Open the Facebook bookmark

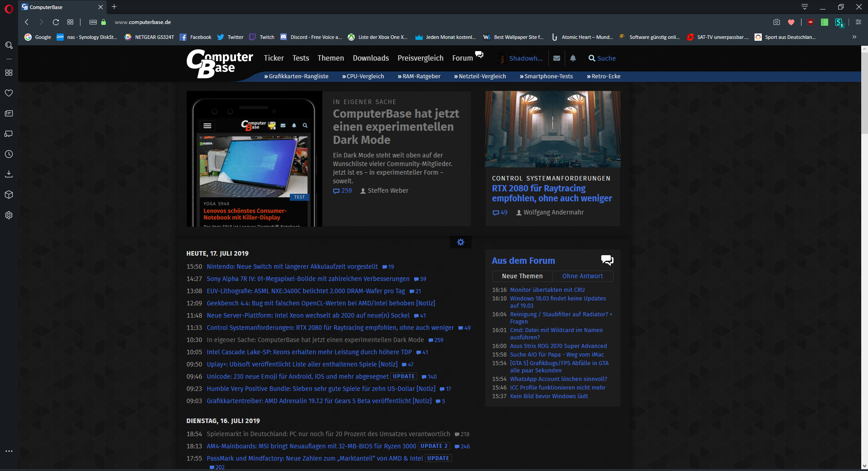196,37
